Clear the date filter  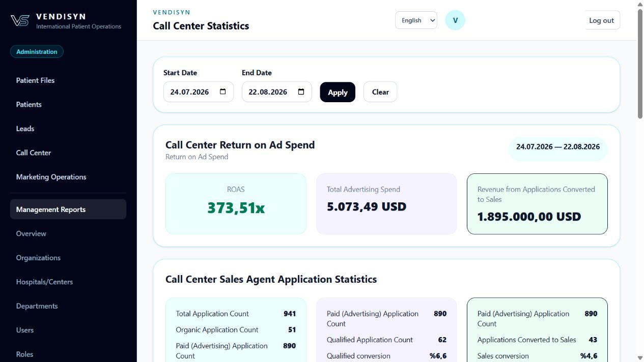click(380, 92)
